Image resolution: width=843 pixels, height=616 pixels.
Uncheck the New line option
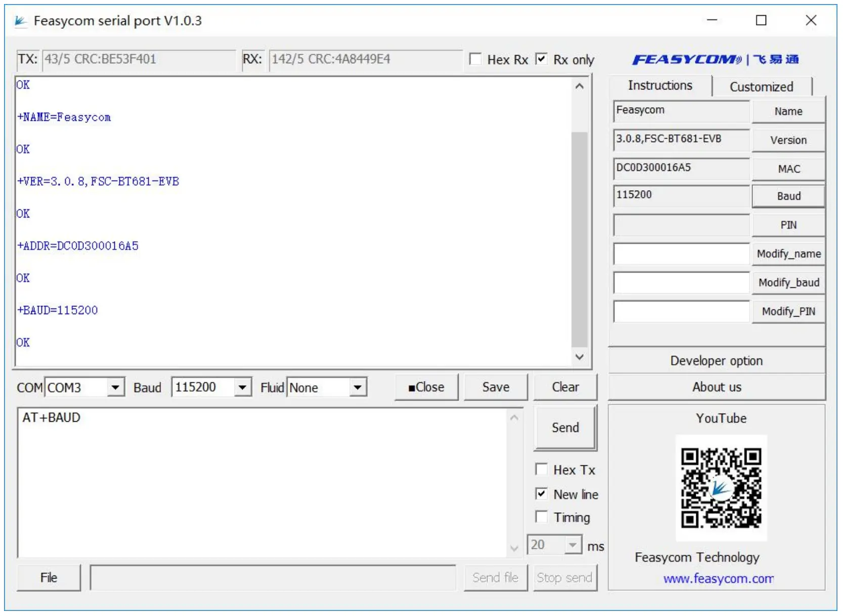(x=541, y=494)
